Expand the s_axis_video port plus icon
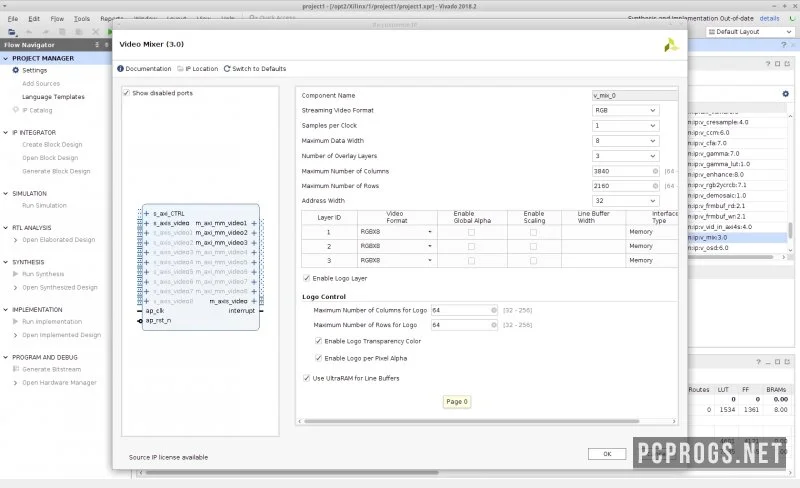 point(146,223)
